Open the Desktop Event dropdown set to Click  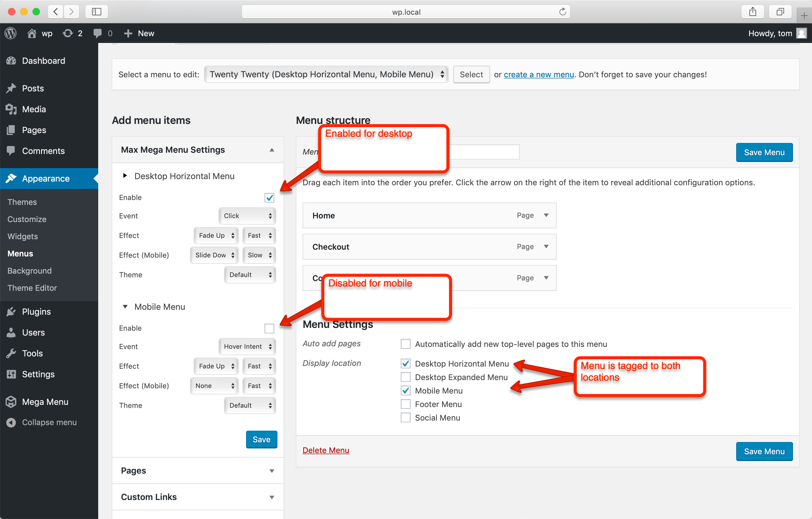(247, 216)
